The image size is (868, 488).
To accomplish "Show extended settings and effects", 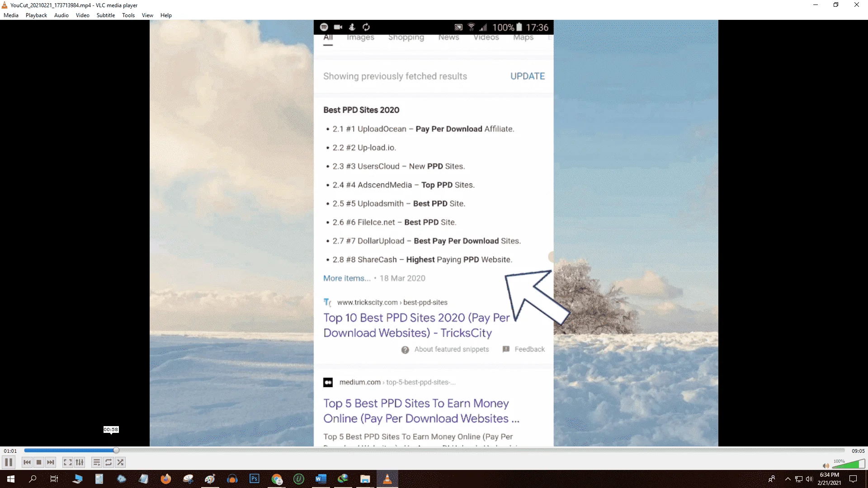I will pos(80,462).
